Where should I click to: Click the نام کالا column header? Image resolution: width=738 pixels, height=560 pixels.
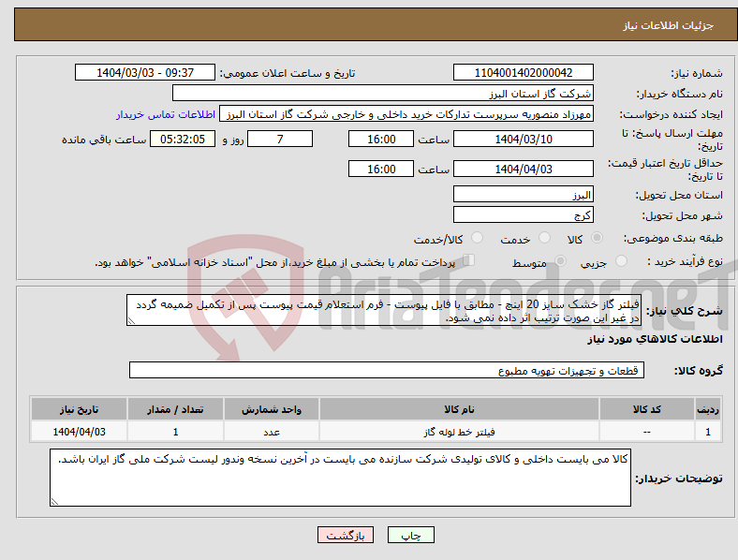(459, 409)
